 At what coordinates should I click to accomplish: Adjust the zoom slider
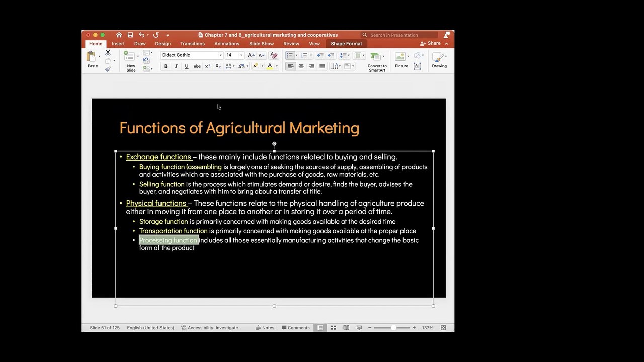pos(392,328)
